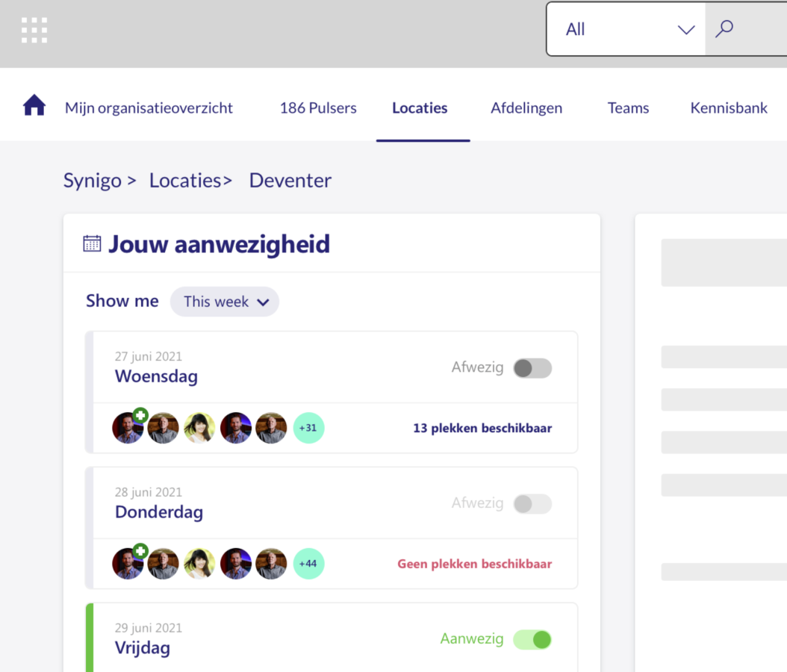The image size is (787, 672).
Task: Click the date 27 juni 2021
Action: pyautogui.click(x=149, y=356)
